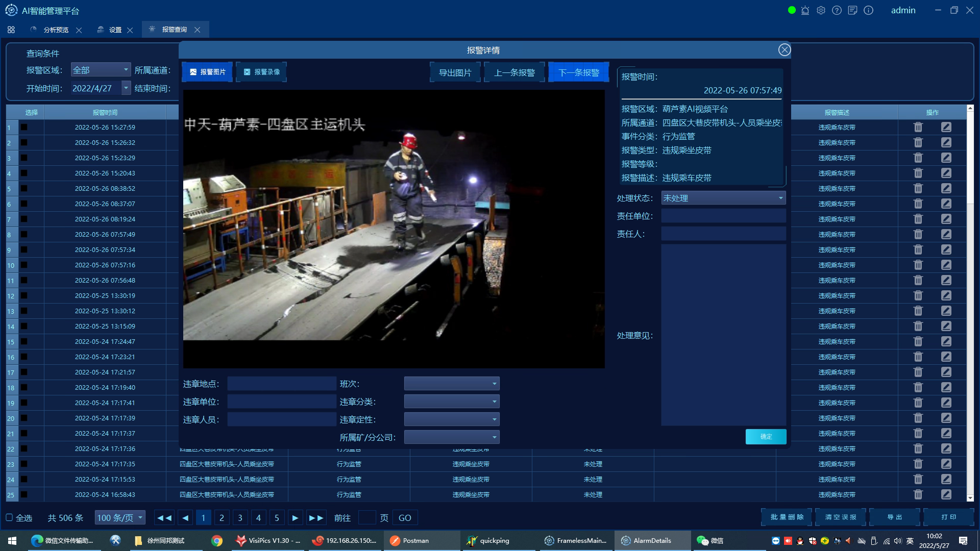This screenshot has width=980, height=551.
Task: Open the 100 条/页 page size dropdown
Action: [120, 518]
